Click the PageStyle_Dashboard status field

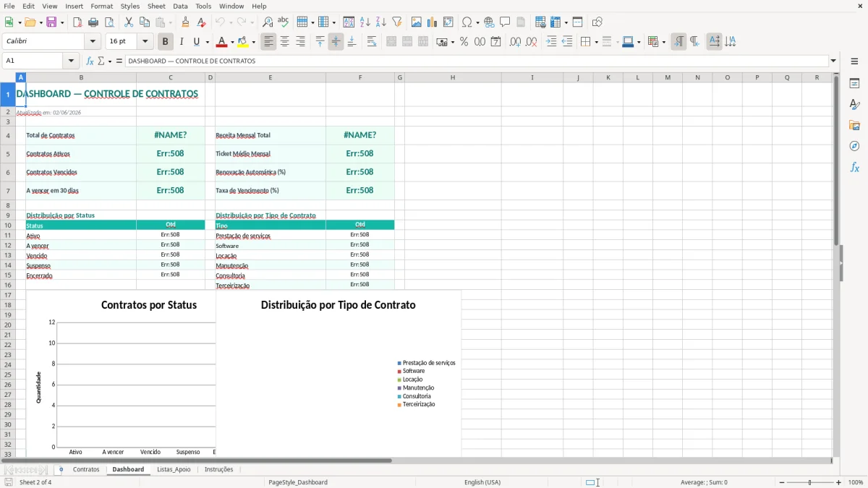click(297, 482)
